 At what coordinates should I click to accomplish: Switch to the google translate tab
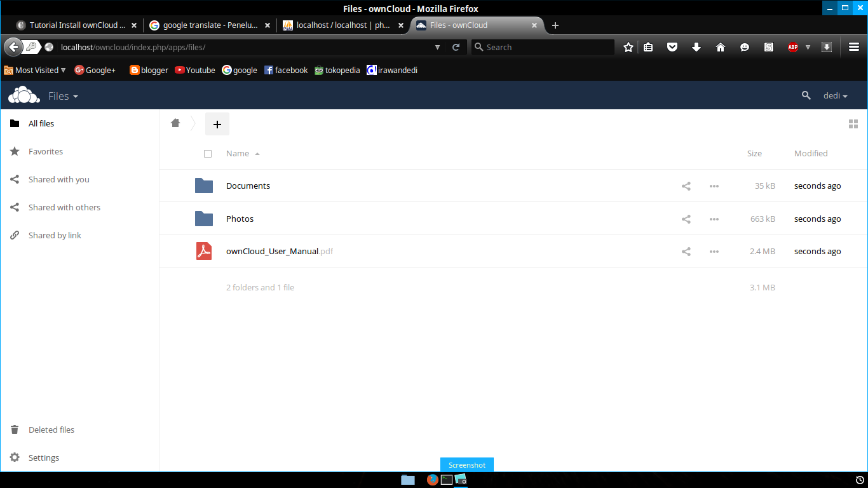coord(210,25)
